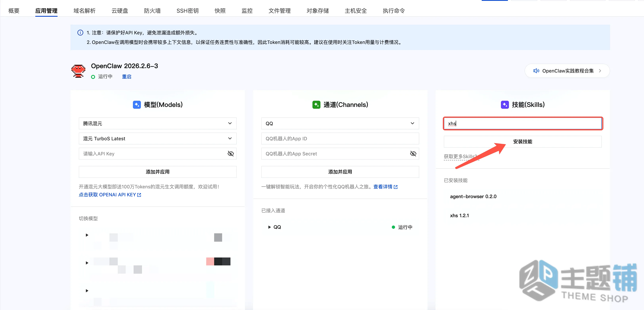Select the 应用管理 tab
The width and height of the screenshot is (644, 310).
46,11
